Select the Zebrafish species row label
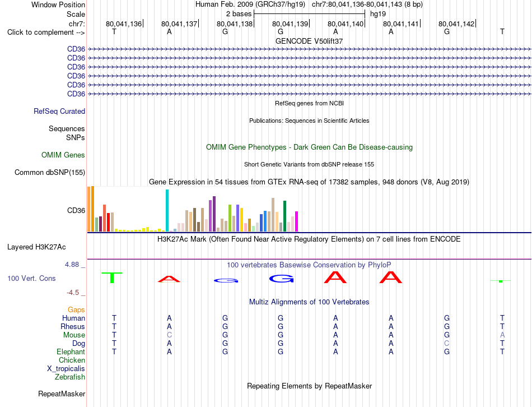This screenshot has height=407, width=532. [x=70, y=377]
